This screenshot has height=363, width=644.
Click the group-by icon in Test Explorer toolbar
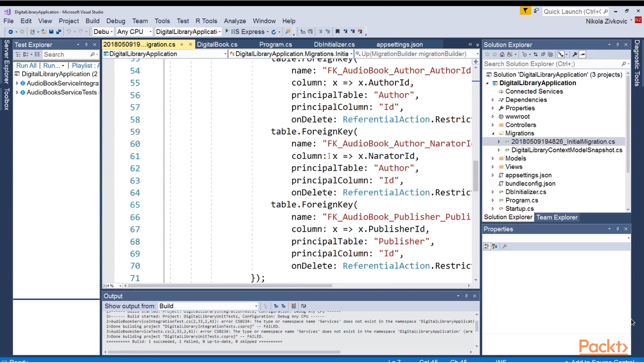26,55
